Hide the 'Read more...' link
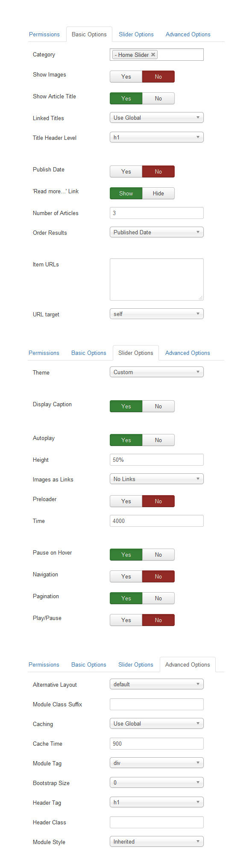Viewport: 252px width, 868px height. pos(158,193)
